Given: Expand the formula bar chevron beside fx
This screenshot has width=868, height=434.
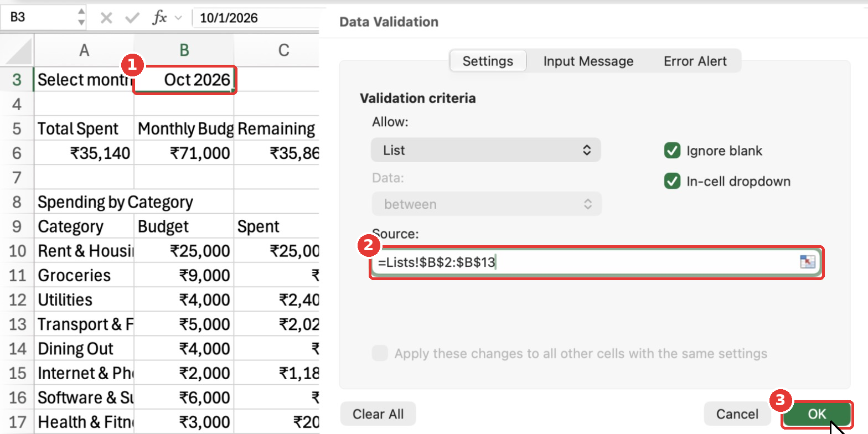Looking at the screenshot, I should (x=178, y=18).
